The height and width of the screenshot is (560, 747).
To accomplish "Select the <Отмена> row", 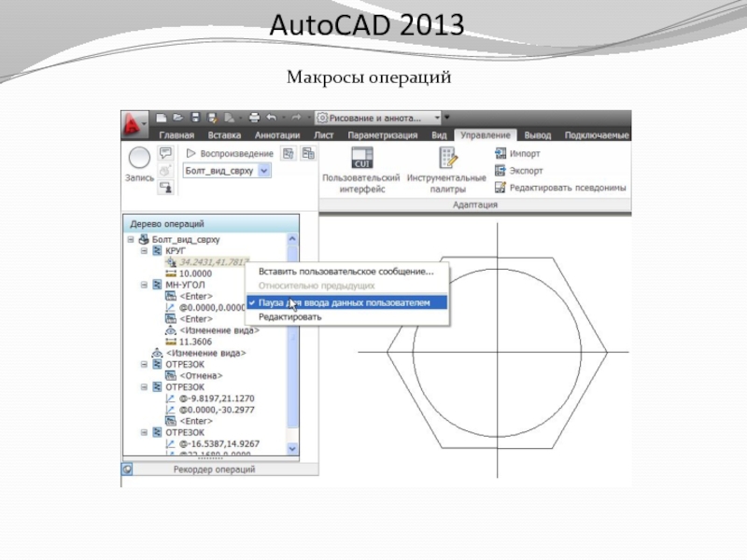I will click(x=201, y=376).
